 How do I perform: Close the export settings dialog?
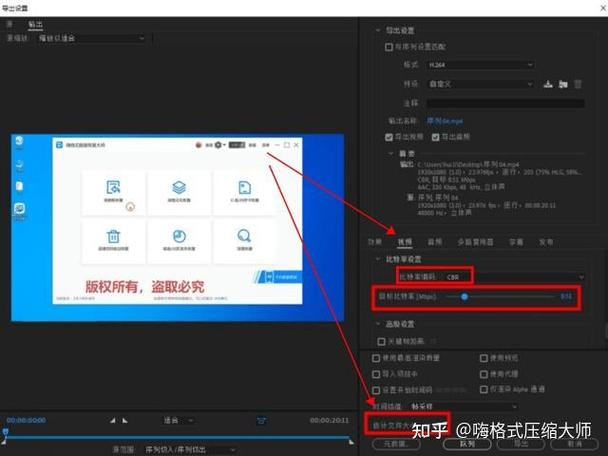pos(603,8)
